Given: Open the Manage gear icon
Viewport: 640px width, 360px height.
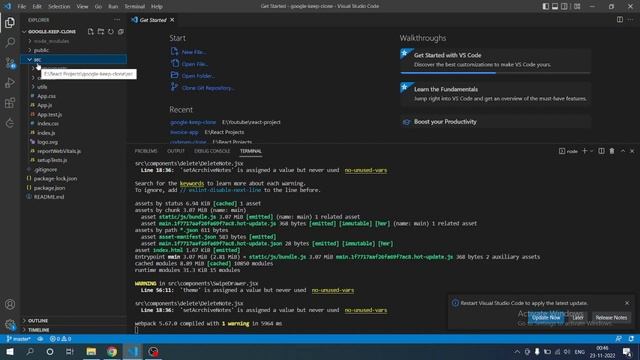Looking at the screenshot, I should tap(10, 324).
